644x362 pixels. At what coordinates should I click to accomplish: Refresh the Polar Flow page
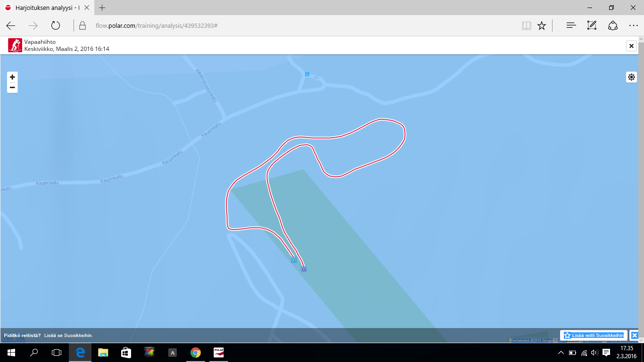[56, 25]
